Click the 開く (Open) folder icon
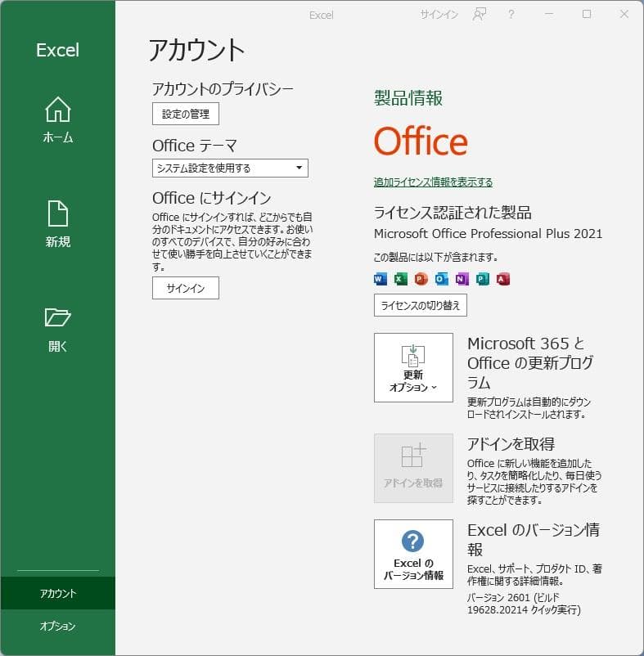Image resolution: width=644 pixels, height=656 pixels. tap(58, 317)
